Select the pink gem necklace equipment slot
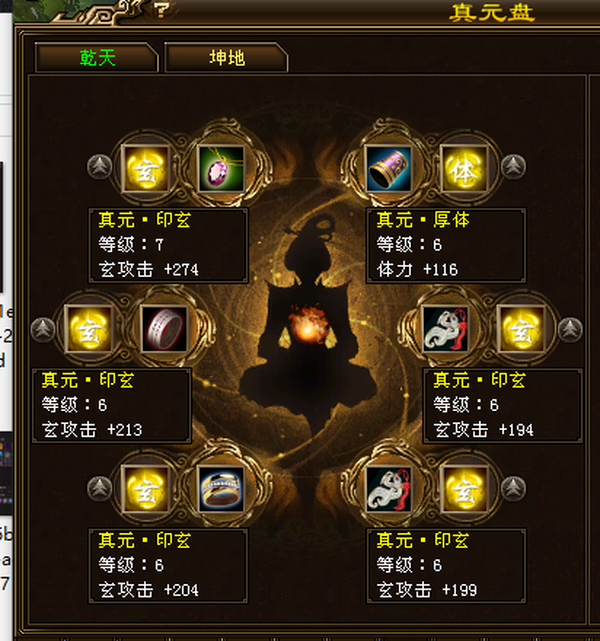The image size is (600, 641). [x=221, y=168]
